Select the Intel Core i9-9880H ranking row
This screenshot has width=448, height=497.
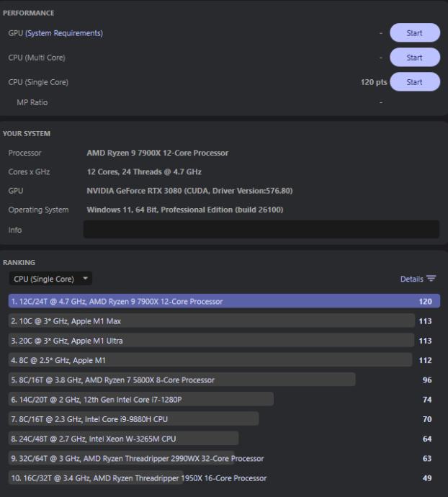coord(224,419)
